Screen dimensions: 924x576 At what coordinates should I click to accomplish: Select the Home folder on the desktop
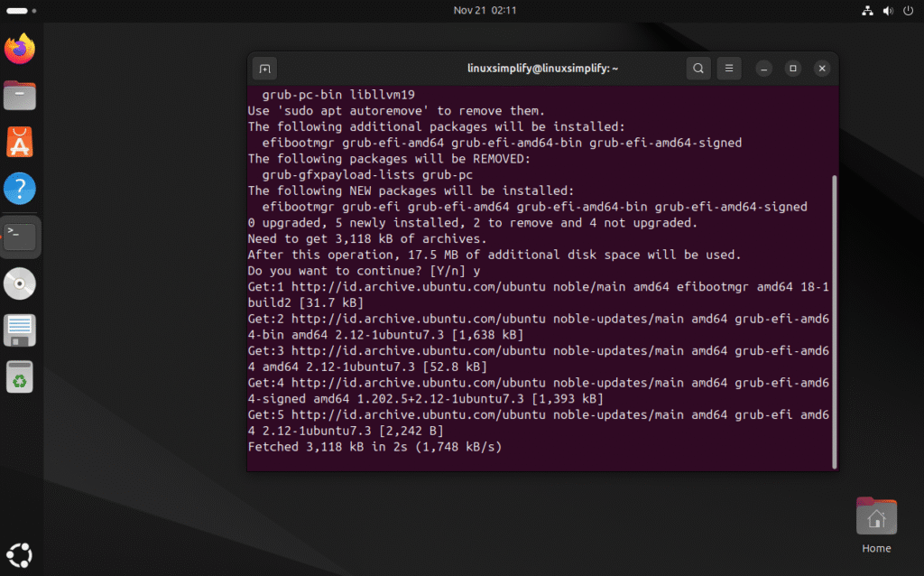coord(875,525)
